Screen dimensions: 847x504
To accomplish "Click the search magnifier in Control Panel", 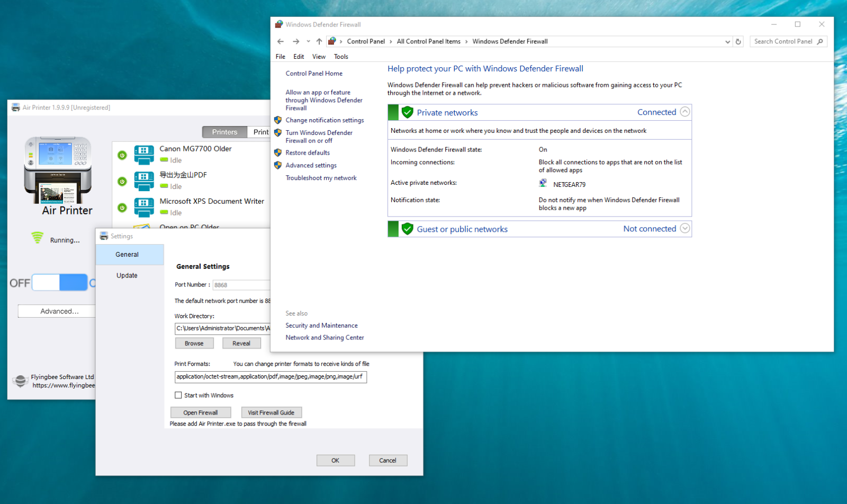I will tap(820, 41).
